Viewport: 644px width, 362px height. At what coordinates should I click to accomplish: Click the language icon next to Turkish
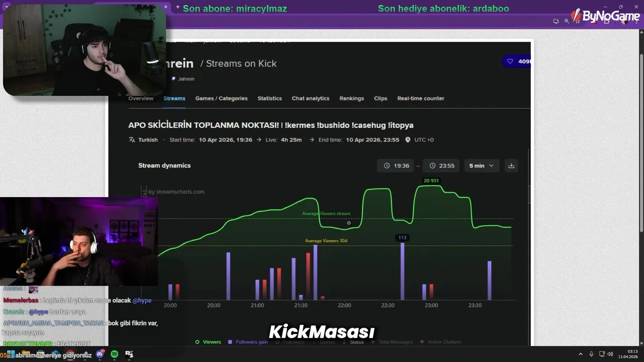[132, 140]
